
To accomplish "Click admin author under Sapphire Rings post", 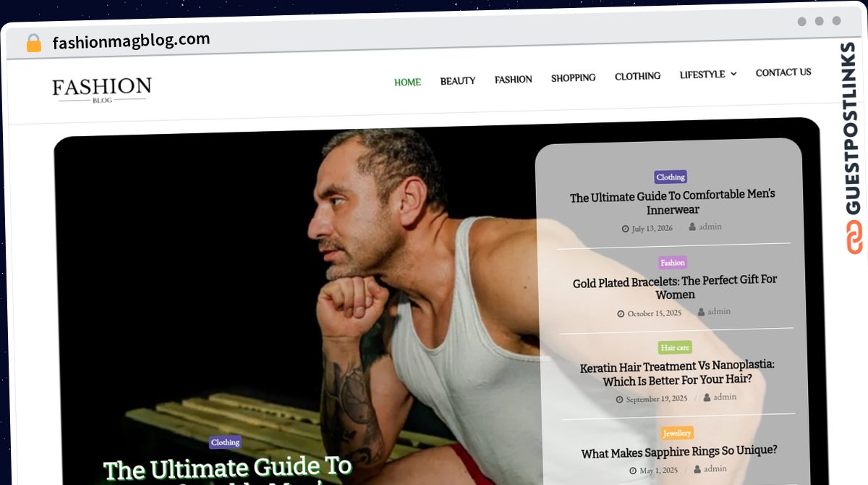I will click(715, 468).
